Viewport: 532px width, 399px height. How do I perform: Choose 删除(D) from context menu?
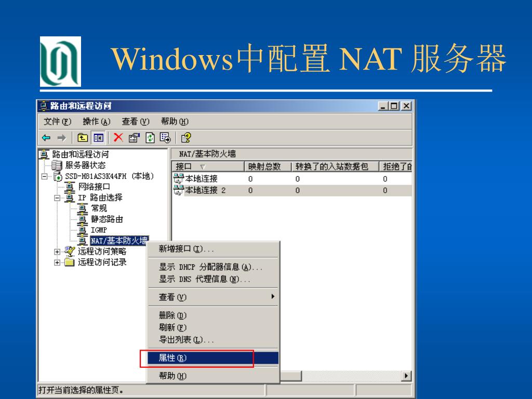[213, 315]
